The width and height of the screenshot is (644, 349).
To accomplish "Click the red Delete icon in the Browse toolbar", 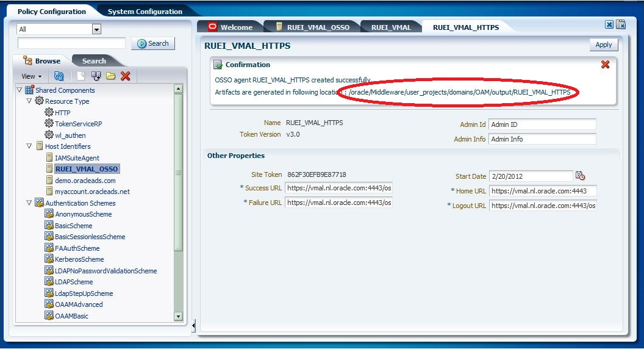I will click(126, 76).
